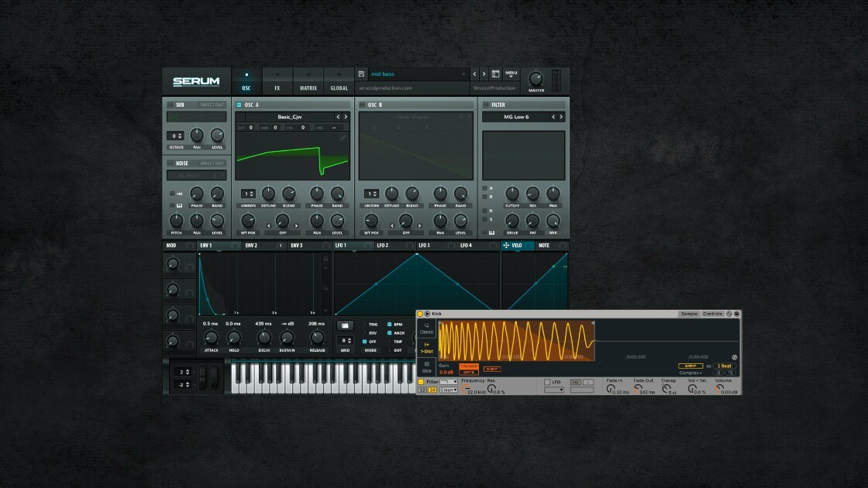Image resolution: width=868 pixels, height=488 pixels.
Task: Click the GATE button in sampler
Action: click(x=468, y=373)
